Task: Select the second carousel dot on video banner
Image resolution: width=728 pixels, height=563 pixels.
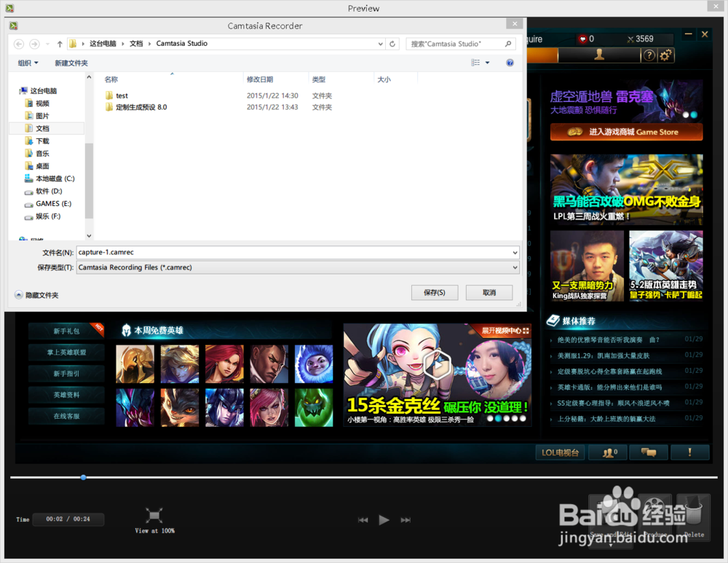Action: point(498,419)
